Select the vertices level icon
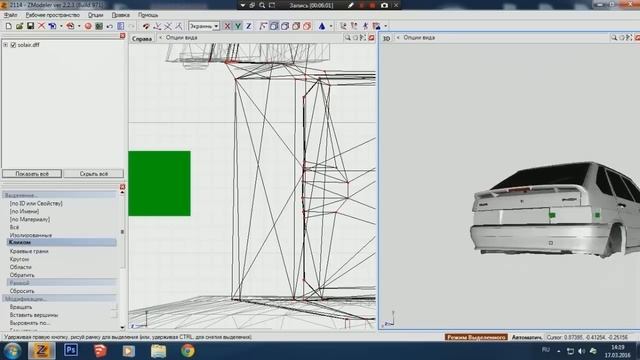This screenshot has width=640, height=360. tap(263, 26)
